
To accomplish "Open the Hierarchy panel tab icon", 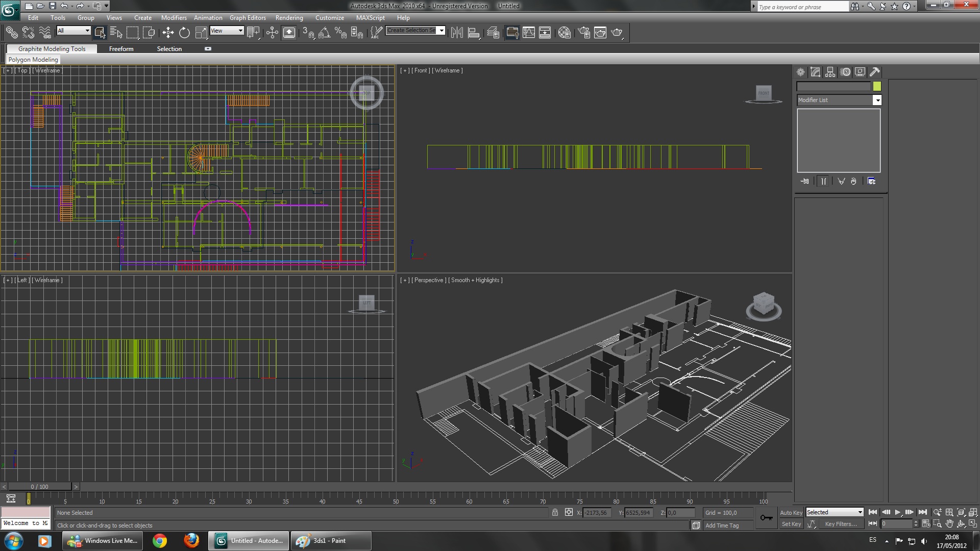I will 830,72.
